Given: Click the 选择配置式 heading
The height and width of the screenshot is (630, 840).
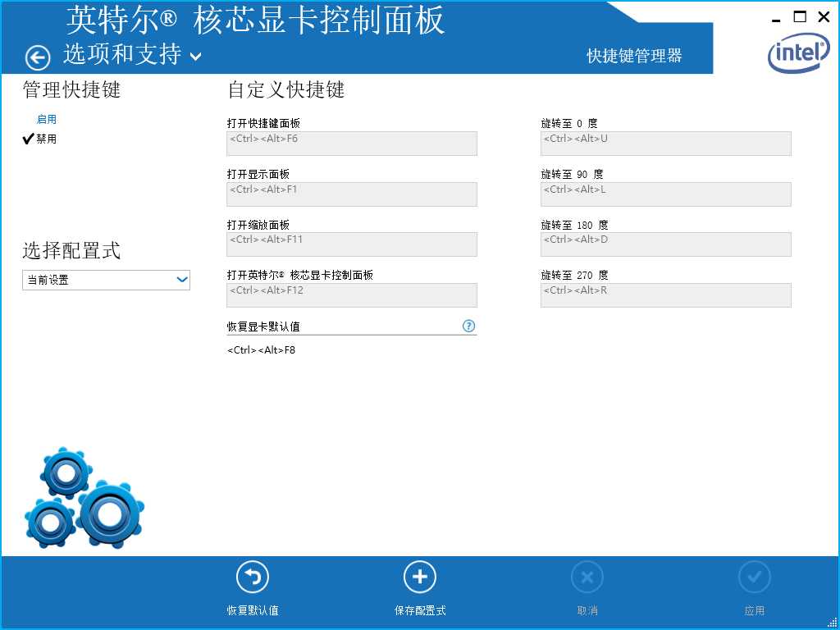Looking at the screenshot, I should (71, 250).
